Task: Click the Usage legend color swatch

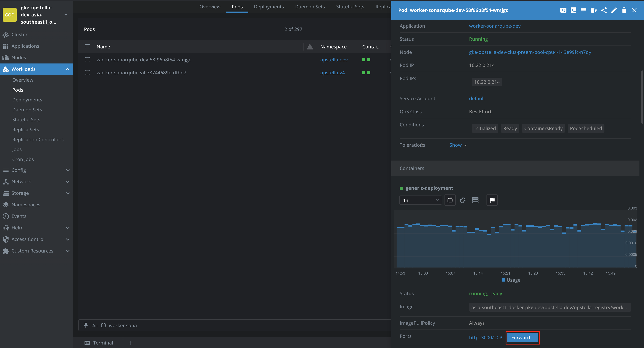Action: click(503, 280)
